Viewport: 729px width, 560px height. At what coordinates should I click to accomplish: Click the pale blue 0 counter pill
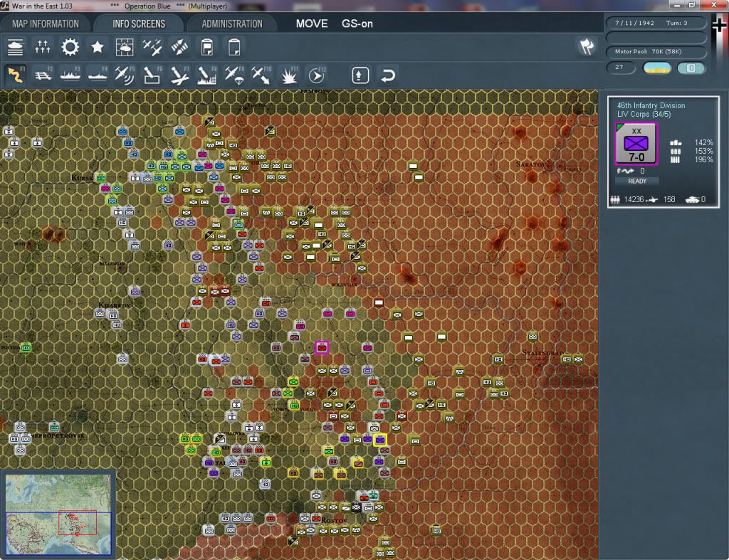(x=691, y=68)
